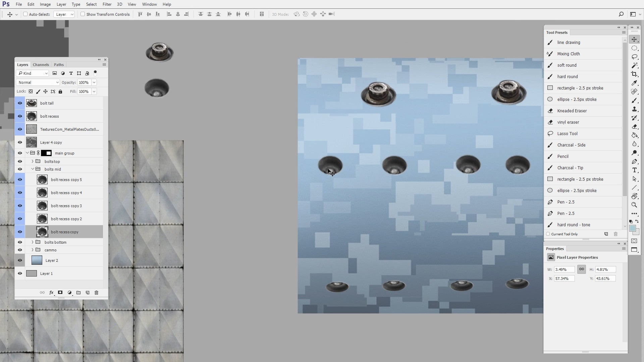Delete the selected layer with the trash icon
Image resolution: width=644 pixels, height=362 pixels.
tap(96, 293)
